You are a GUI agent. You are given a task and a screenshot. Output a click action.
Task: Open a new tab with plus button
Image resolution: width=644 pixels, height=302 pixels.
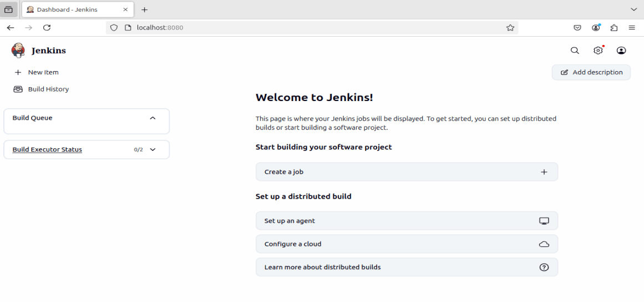point(144,9)
